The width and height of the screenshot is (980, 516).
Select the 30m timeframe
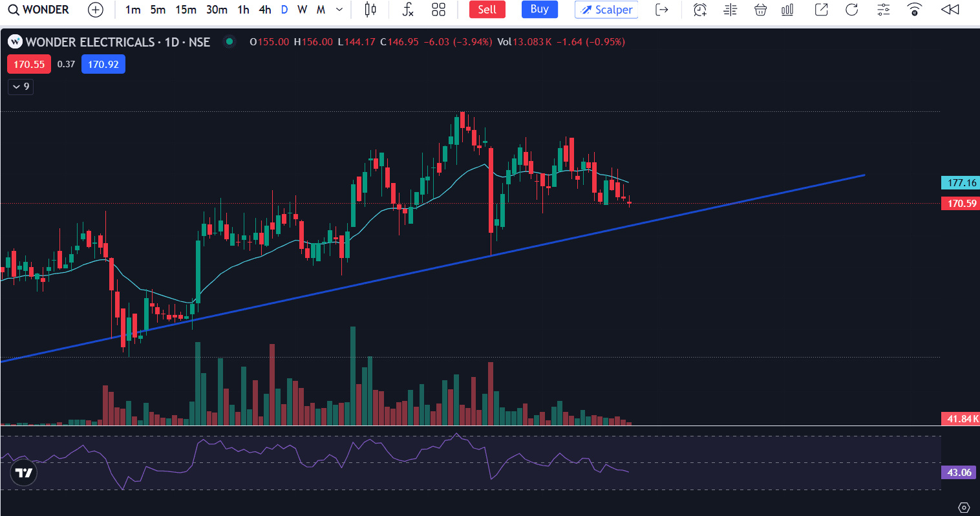(217, 10)
